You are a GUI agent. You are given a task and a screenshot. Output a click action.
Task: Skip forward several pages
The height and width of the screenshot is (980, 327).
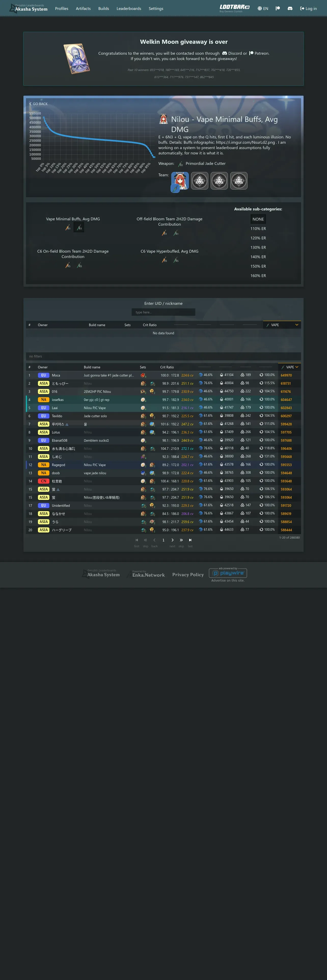tap(181, 540)
